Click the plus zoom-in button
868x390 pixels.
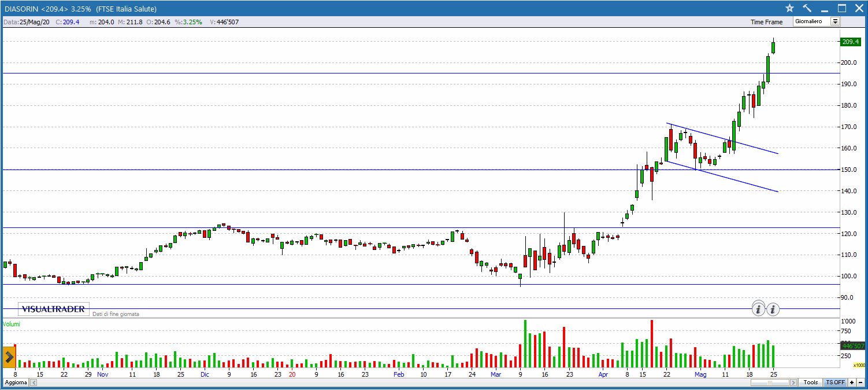[x=852, y=382]
